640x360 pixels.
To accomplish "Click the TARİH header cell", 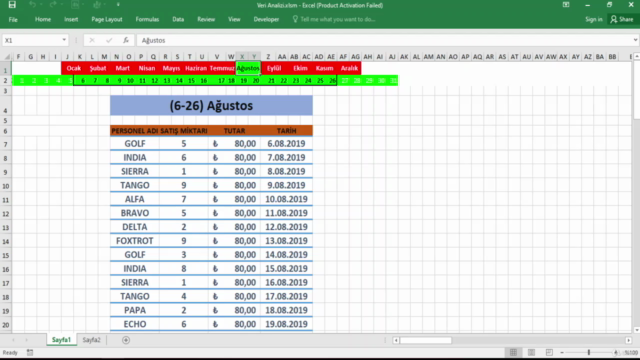I will (x=287, y=131).
